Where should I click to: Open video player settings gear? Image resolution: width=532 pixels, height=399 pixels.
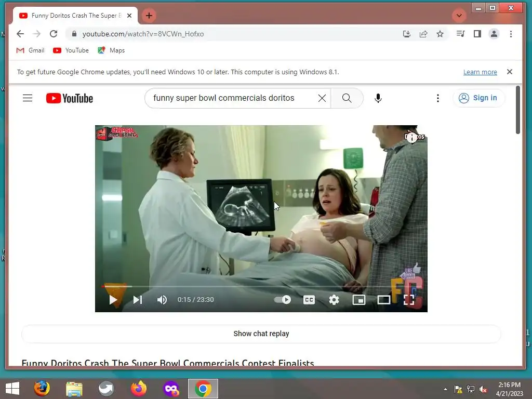coord(334,300)
